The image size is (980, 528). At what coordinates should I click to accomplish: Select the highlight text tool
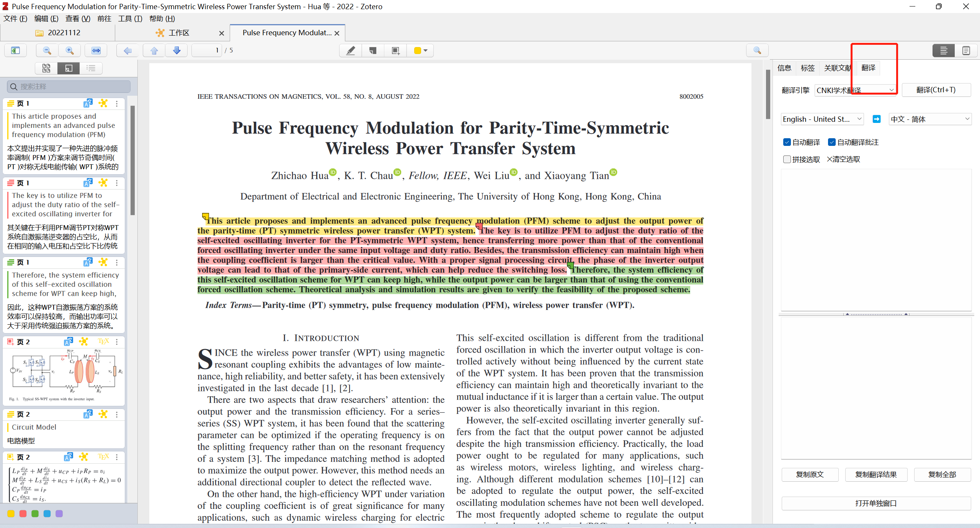(350, 51)
